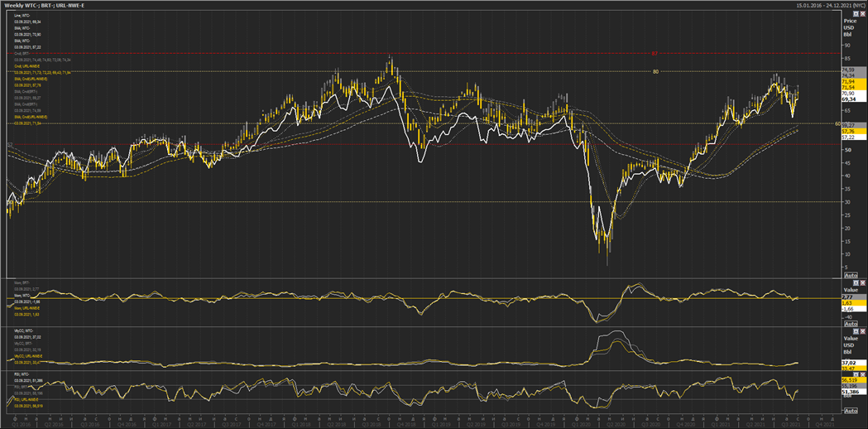Click the yellow level line label 80
This screenshot has height=429, width=868.
point(656,71)
